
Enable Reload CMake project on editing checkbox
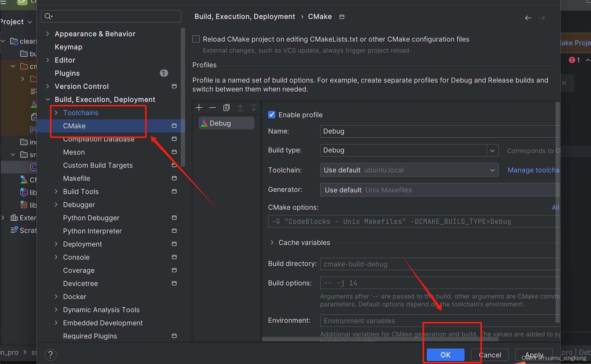196,39
